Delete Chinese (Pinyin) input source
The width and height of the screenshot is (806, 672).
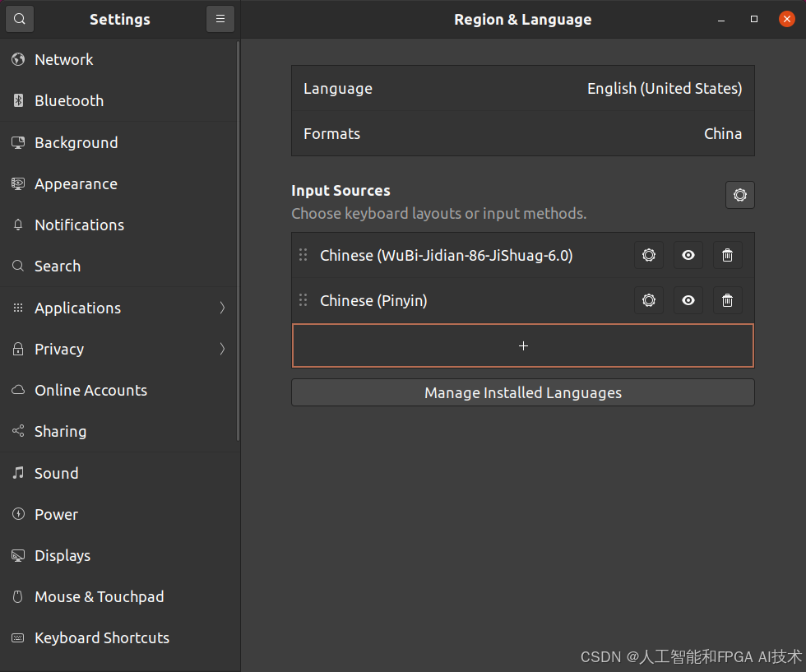(x=727, y=300)
